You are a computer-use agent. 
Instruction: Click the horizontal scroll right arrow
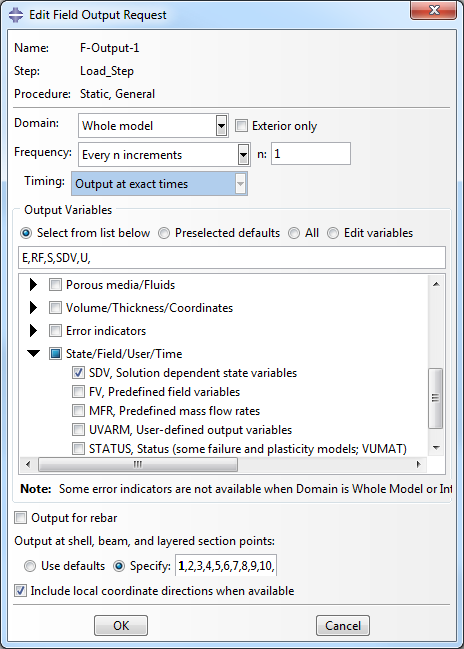(418, 464)
